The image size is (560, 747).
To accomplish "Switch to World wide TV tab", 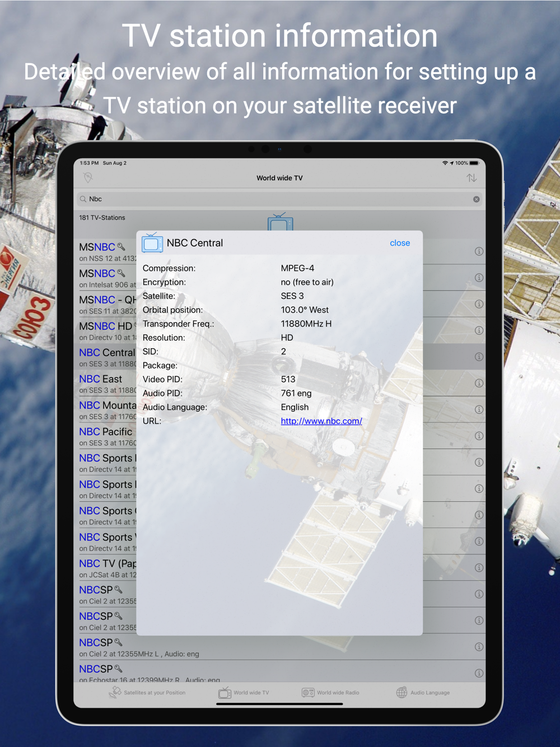I will point(244,693).
